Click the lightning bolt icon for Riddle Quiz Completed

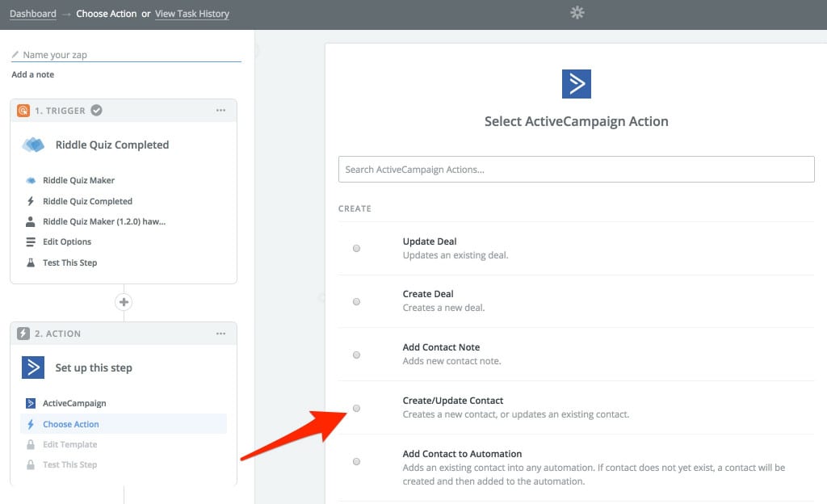tap(31, 201)
